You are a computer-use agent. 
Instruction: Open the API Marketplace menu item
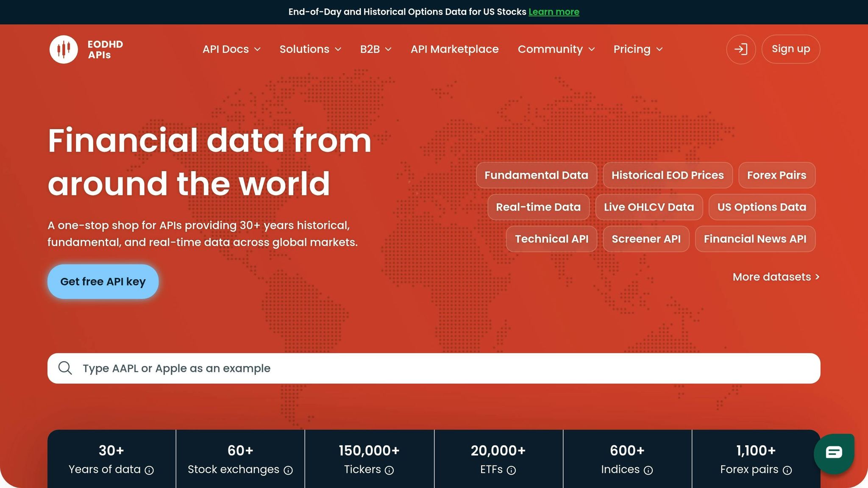454,49
